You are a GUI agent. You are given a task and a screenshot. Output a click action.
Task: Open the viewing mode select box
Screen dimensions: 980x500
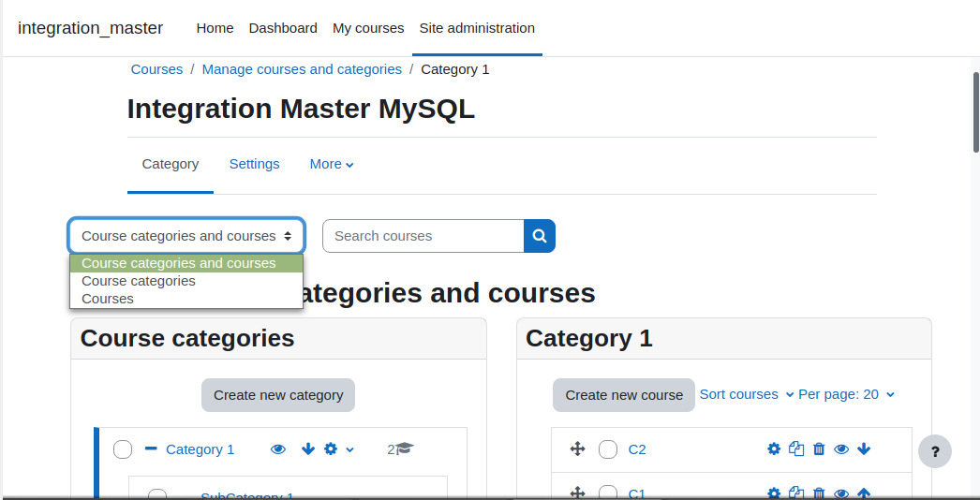point(186,236)
